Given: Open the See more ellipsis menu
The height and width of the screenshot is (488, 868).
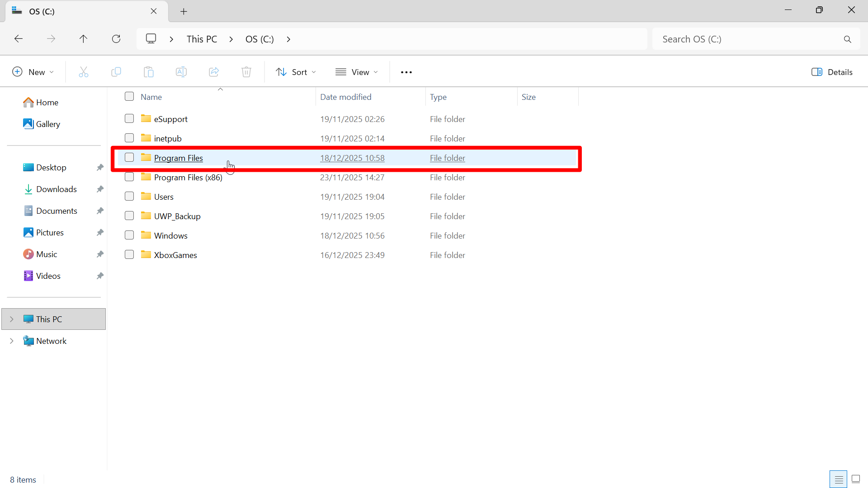Looking at the screenshot, I should 406,72.
